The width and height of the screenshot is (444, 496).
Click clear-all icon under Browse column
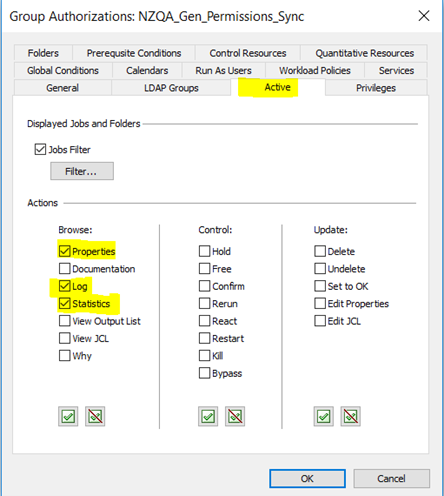(x=95, y=416)
